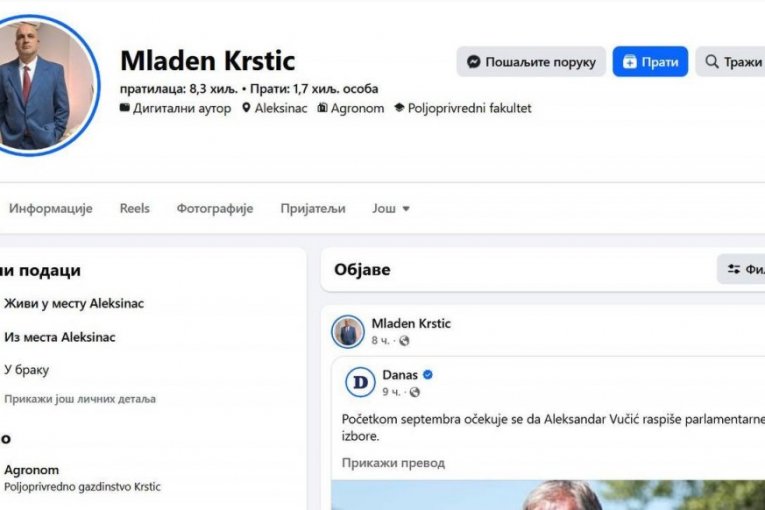Click the Дигитални аутор category label

[x=182, y=108]
